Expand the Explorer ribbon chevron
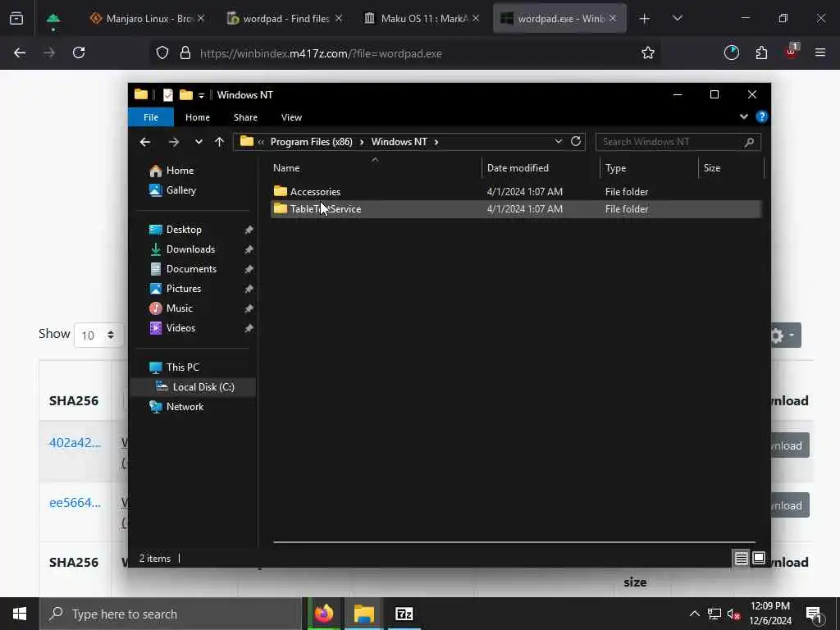This screenshot has width=840, height=630. coord(743,116)
